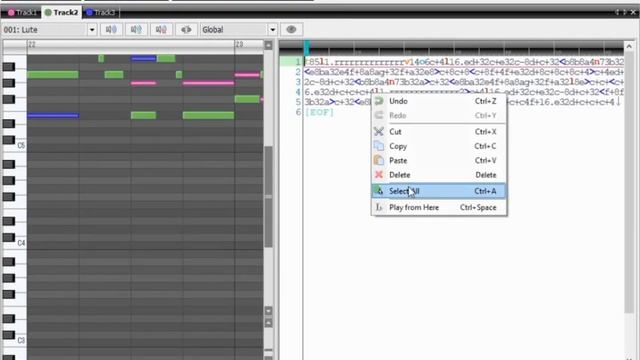The height and width of the screenshot is (360, 640).
Task: Click the blue speaker playback icon
Action: click(x=111, y=29)
